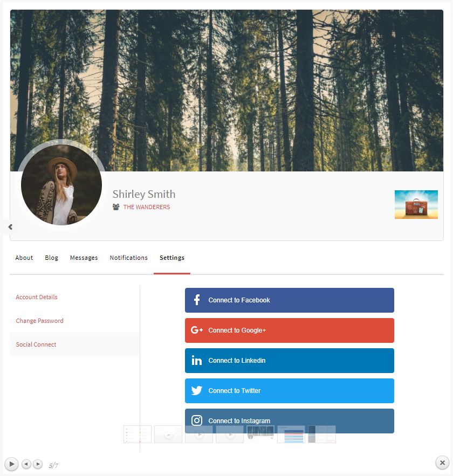Open Account Details settings
This screenshot has width=453, height=476.
pos(37,297)
